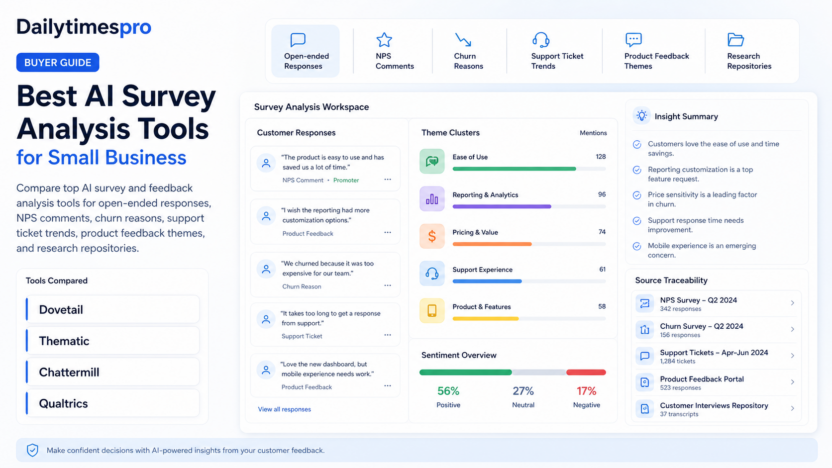Click the Support Tickets – Apr-Jun 2024 icon
The image size is (832, 468).
(x=645, y=356)
